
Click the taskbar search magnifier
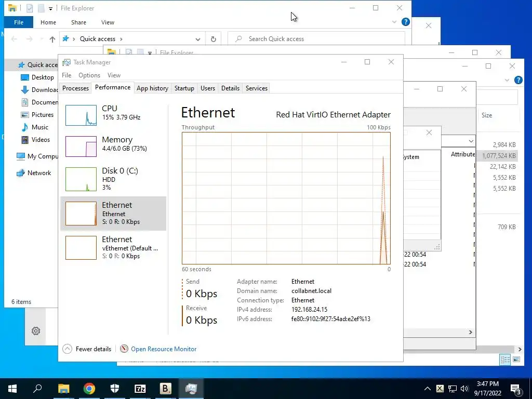(x=37, y=389)
